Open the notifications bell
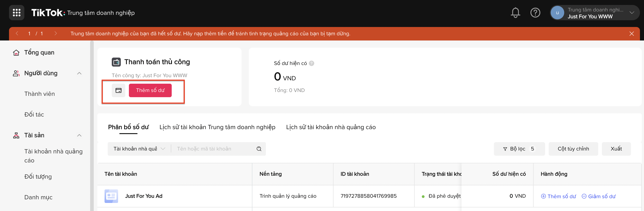644x211 pixels. pyautogui.click(x=515, y=13)
